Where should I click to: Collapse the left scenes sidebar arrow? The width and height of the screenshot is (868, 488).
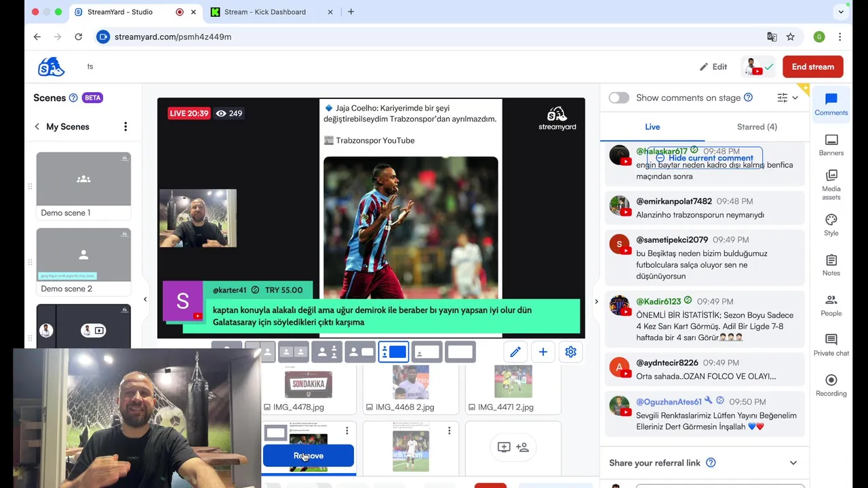pyautogui.click(x=145, y=299)
